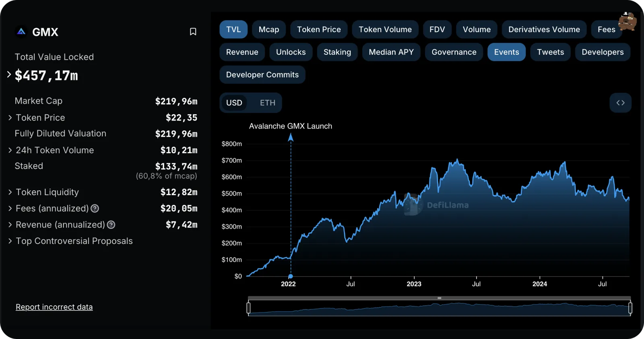This screenshot has width=644, height=339.
Task: Enable the Developers chart metric
Action: [603, 52]
